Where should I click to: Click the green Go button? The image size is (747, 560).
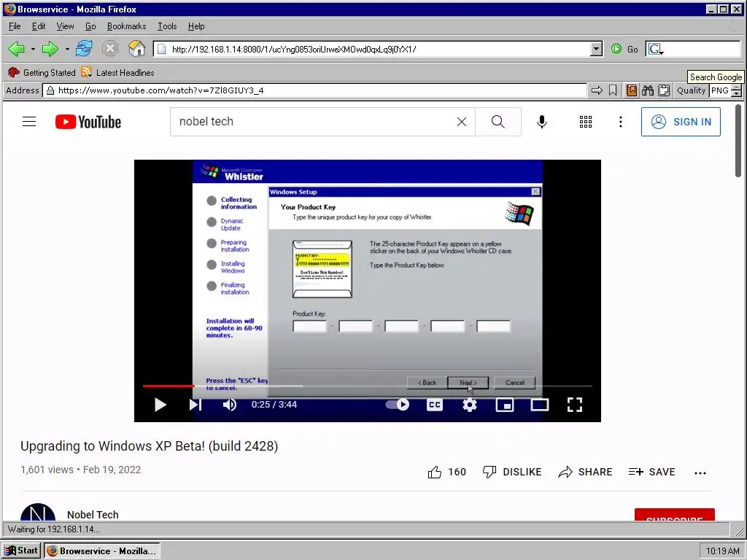tap(624, 49)
